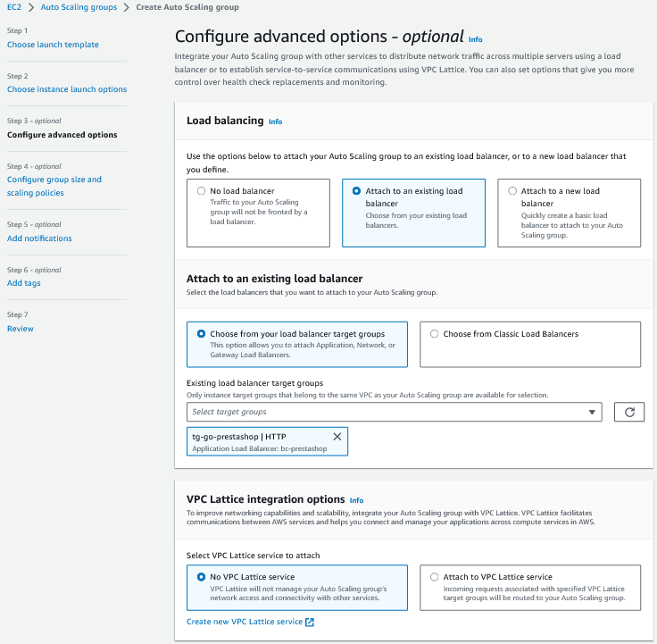Remove the tg-go-prestashop target group chip
The height and width of the screenshot is (644, 657).
(337, 437)
